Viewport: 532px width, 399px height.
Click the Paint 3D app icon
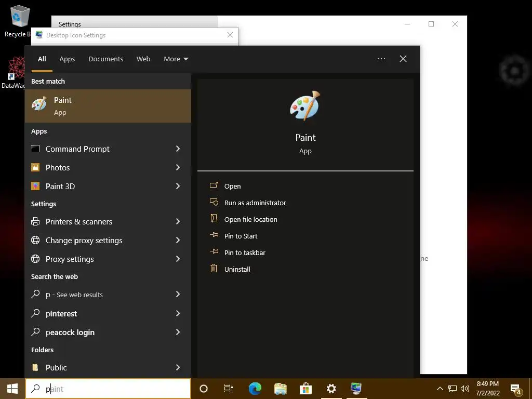coord(35,186)
